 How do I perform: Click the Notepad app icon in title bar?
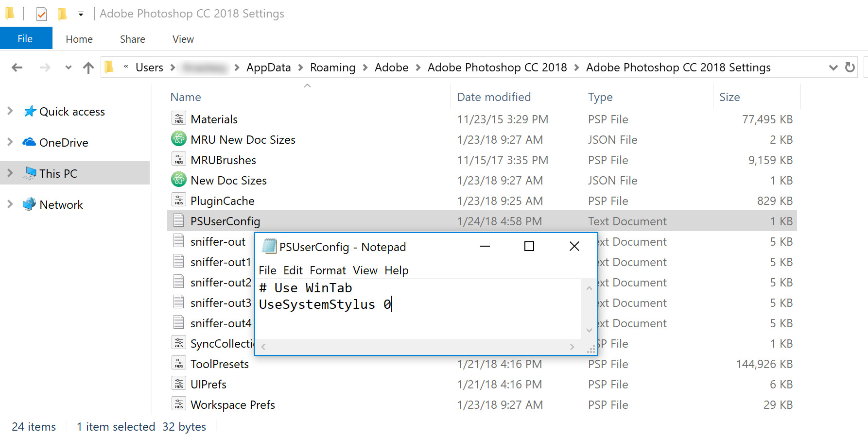tap(269, 247)
